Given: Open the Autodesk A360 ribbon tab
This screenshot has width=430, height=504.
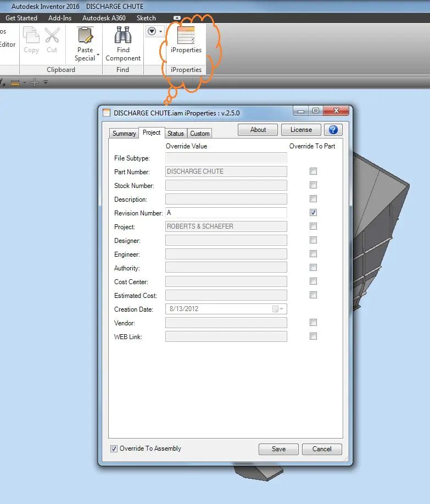Looking at the screenshot, I should [x=104, y=18].
